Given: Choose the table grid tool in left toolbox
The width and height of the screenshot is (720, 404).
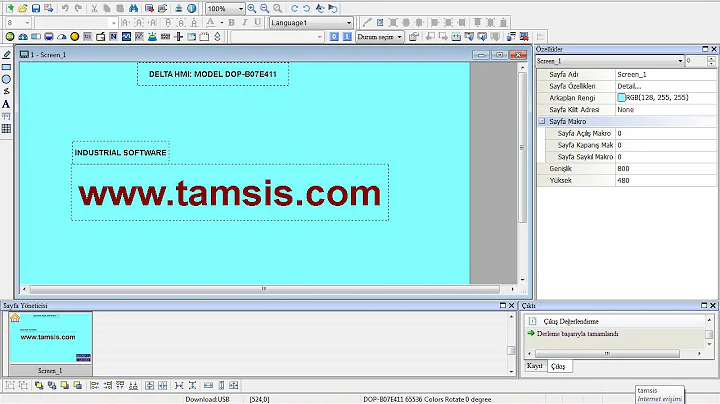Looking at the screenshot, I should [6, 129].
